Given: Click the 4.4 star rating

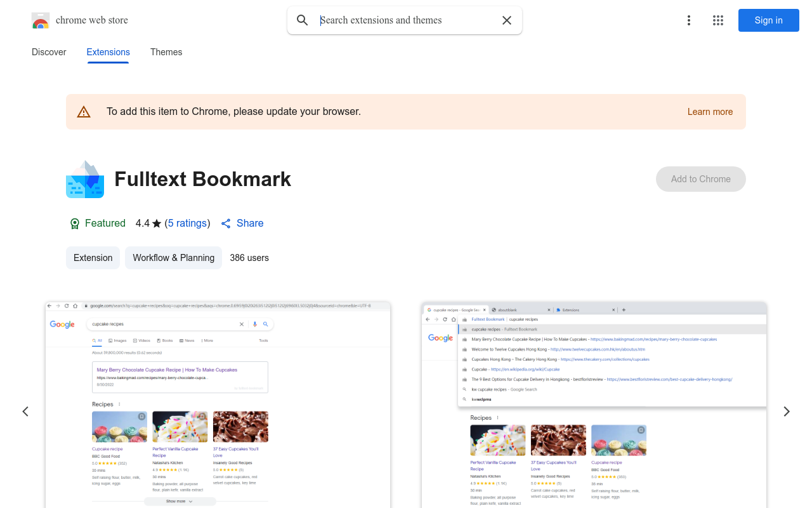Looking at the screenshot, I should [148, 224].
